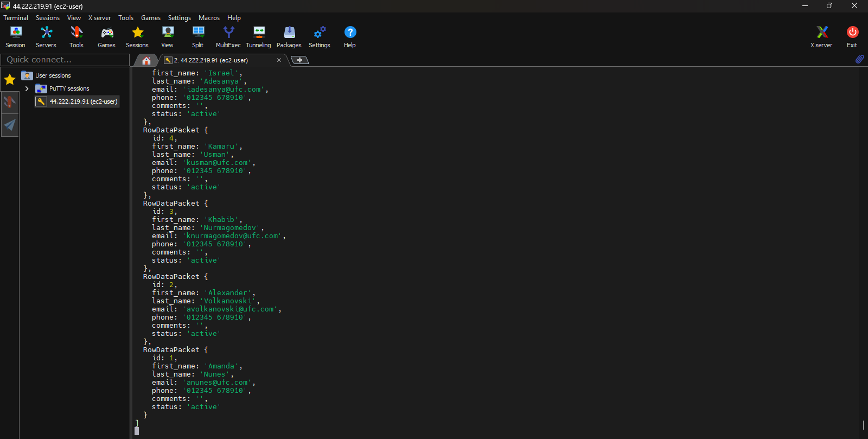Open the Servers toolbar icon
This screenshot has width=868, height=439.
[x=46, y=37]
